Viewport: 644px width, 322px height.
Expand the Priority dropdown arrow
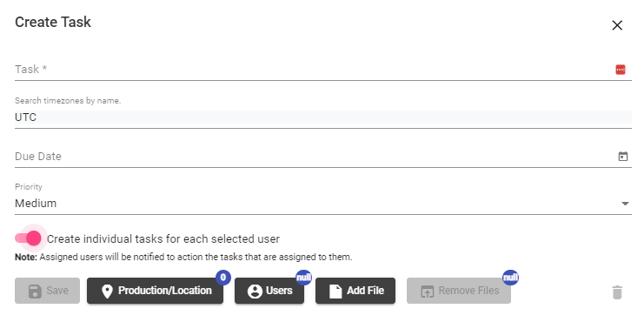625,204
